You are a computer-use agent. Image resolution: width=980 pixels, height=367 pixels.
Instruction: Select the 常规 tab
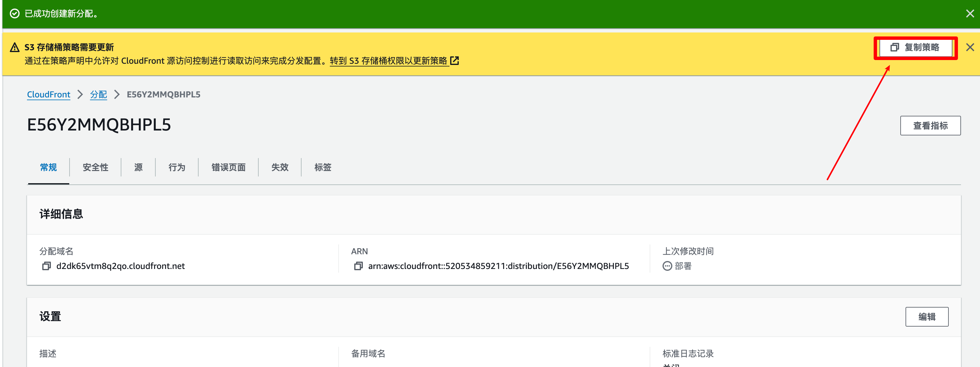[48, 167]
